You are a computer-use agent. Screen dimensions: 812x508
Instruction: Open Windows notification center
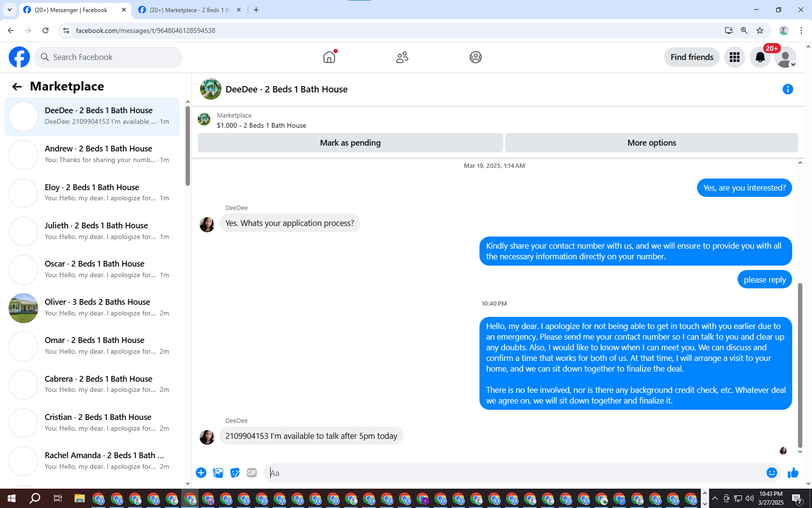pyautogui.click(x=797, y=498)
